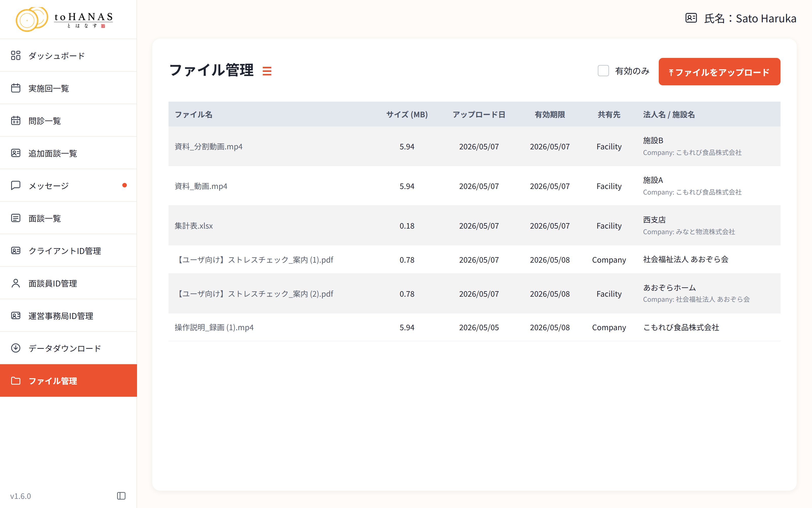Select ストレスチェック_案内 (2).pdf row
Image resolution: width=812 pixels, height=508 pixels.
point(475,294)
